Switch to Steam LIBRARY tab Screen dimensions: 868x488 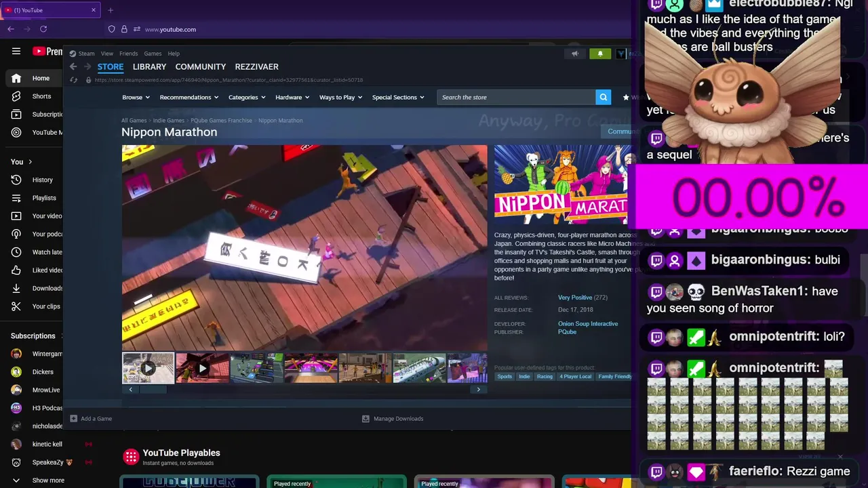149,66
